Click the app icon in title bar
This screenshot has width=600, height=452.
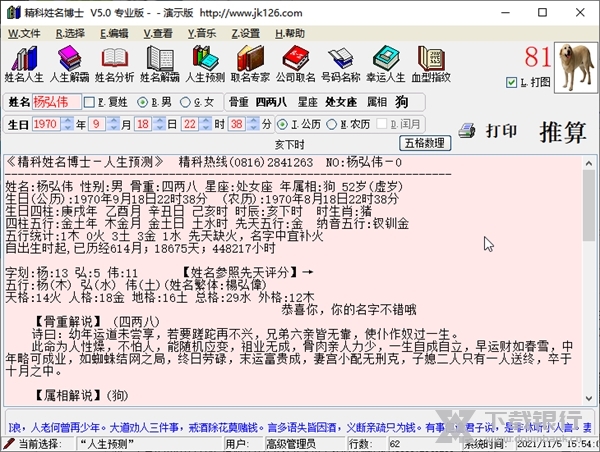coord(13,13)
